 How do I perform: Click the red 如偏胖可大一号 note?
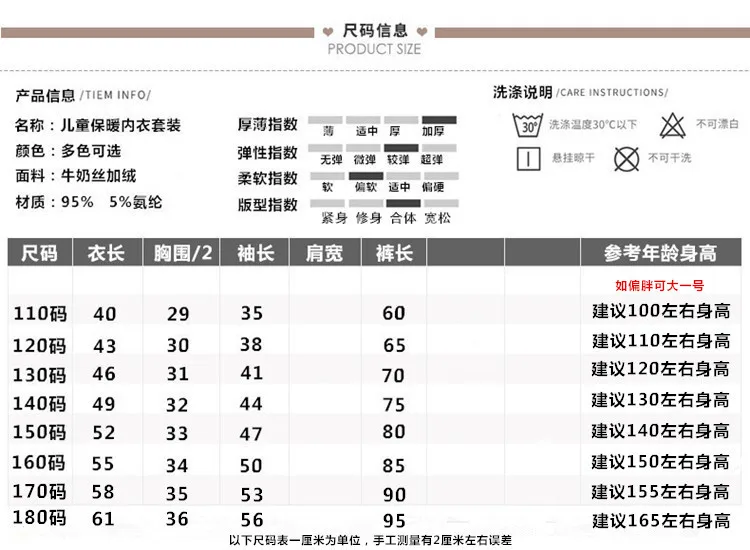(660, 286)
